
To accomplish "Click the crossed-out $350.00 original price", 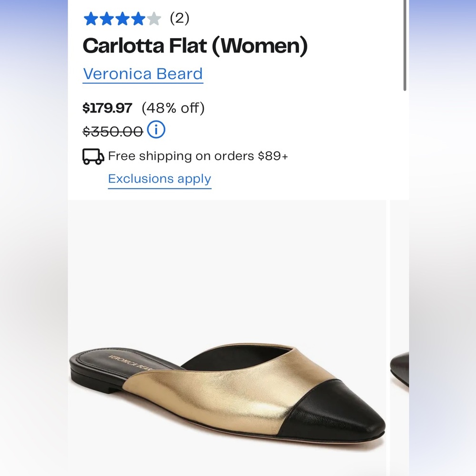I will tap(112, 129).
